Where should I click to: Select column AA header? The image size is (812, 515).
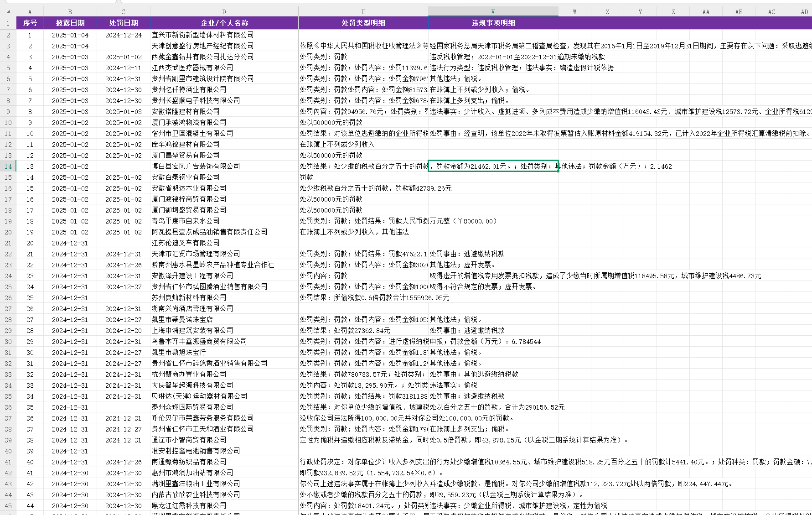point(706,12)
